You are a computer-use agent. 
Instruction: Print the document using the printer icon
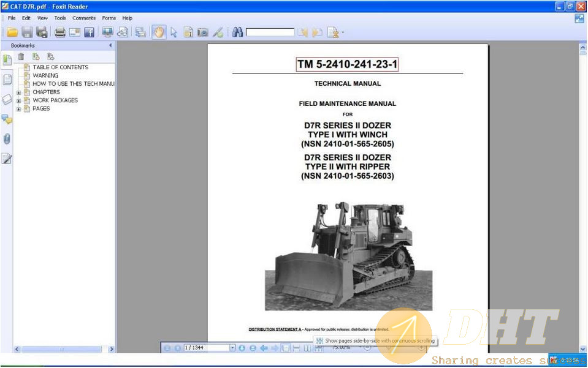[60, 32]
